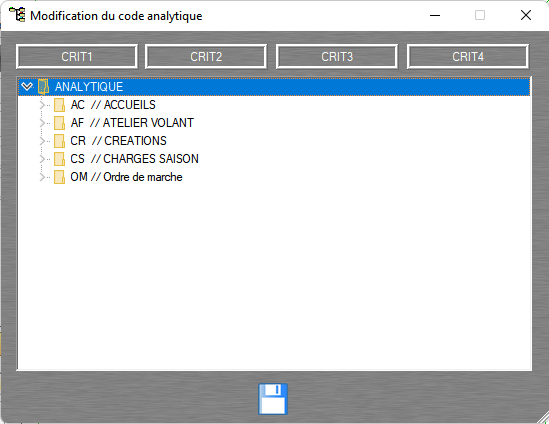Click the folder icon beside AC // ACCUEILS
The height and width of the screenshot is (424, 549).
tap(59, 105)
